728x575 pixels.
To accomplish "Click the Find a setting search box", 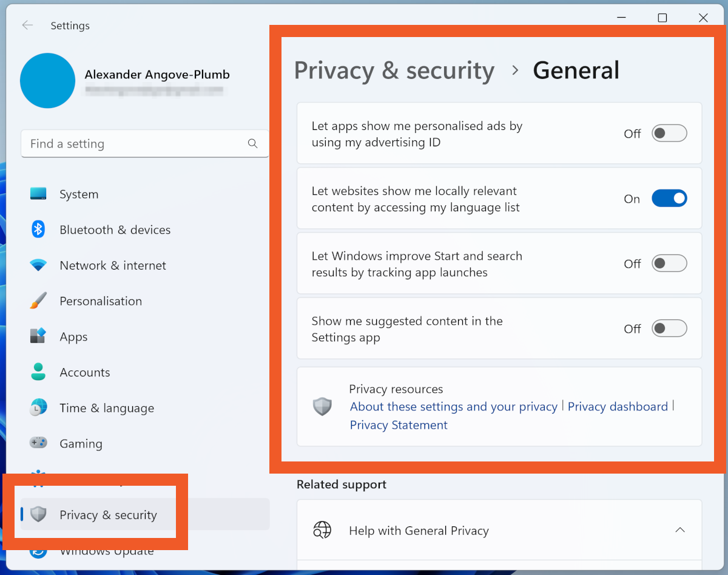I will coord(133,144).
